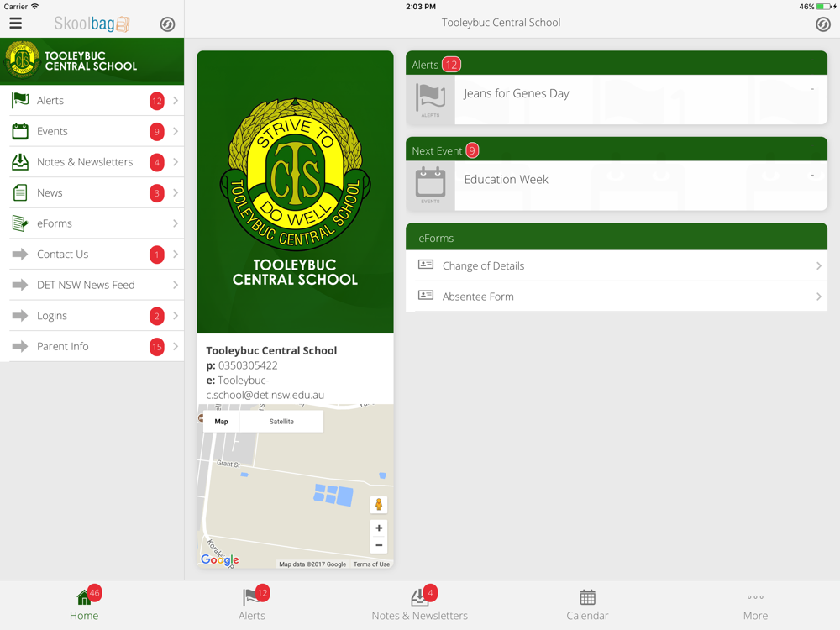
Task: Click the Change of Details form icon
Action: 426,265
